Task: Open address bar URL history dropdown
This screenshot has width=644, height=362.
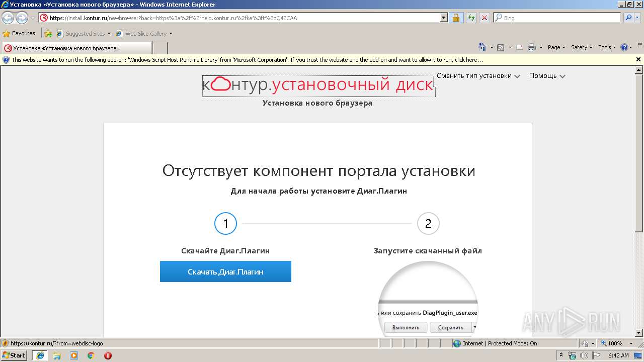Action: point(443,18)
